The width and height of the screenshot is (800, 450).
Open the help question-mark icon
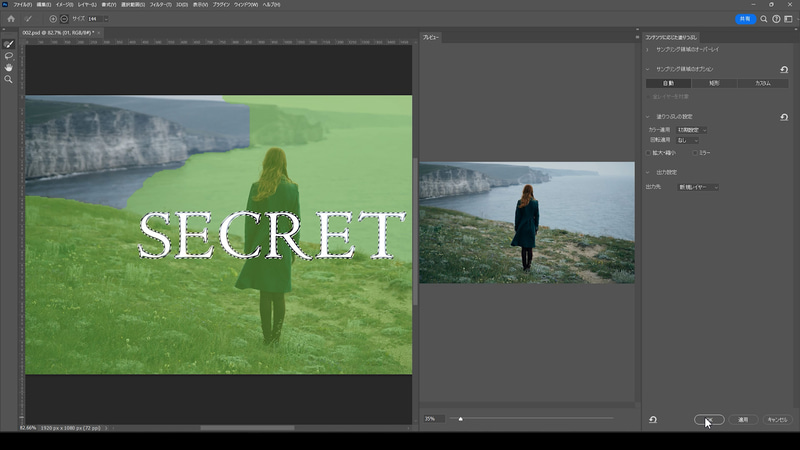pyautogui.click(x=776, y=19)
